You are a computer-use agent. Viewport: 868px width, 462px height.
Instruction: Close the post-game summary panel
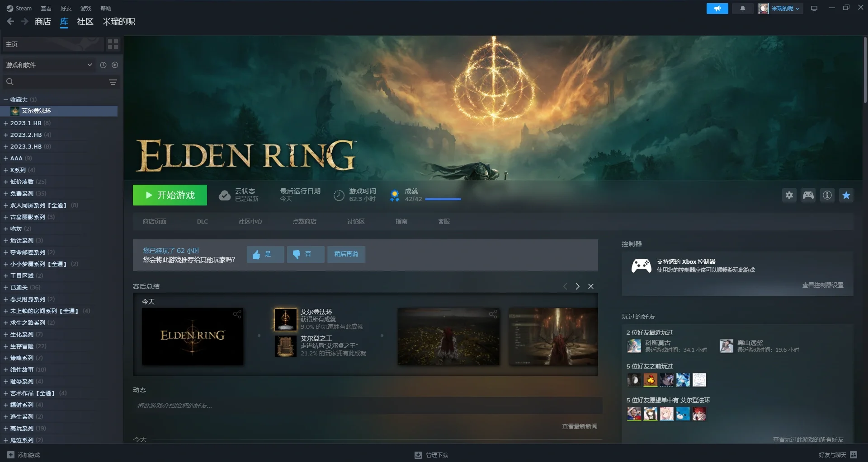pyautogui.click(x=591, y=286)
